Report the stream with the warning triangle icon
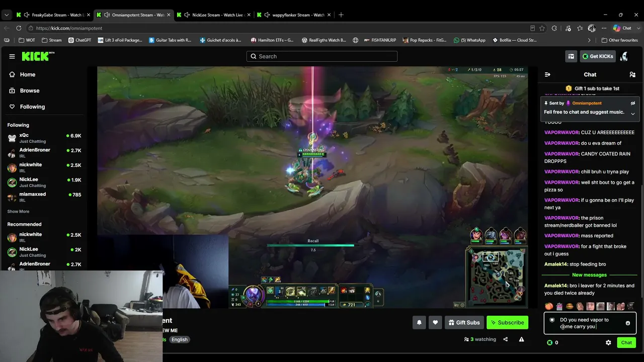The height and width of the screenshot is (362, 644). [521, 339]
